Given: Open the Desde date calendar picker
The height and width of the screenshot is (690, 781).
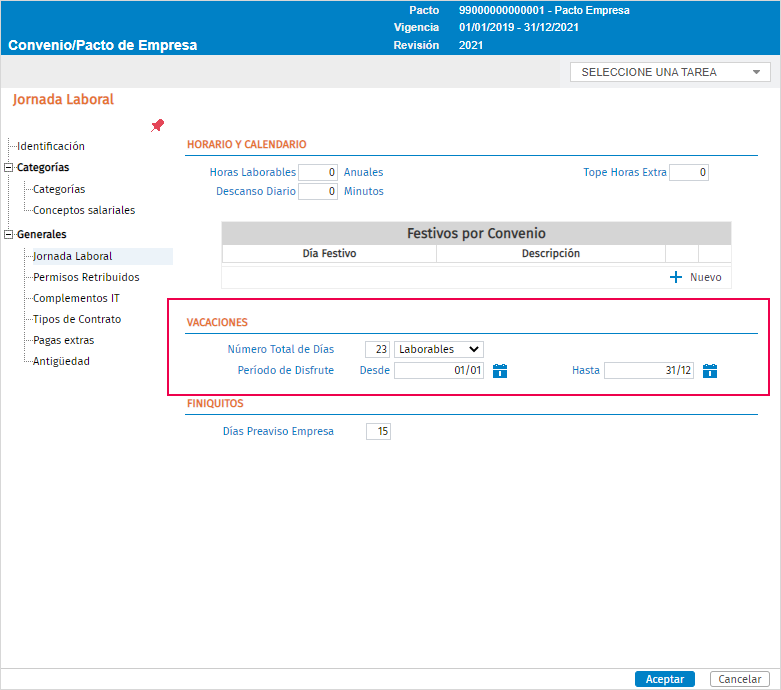Looking at the screenshot, I should pos(500,371).
